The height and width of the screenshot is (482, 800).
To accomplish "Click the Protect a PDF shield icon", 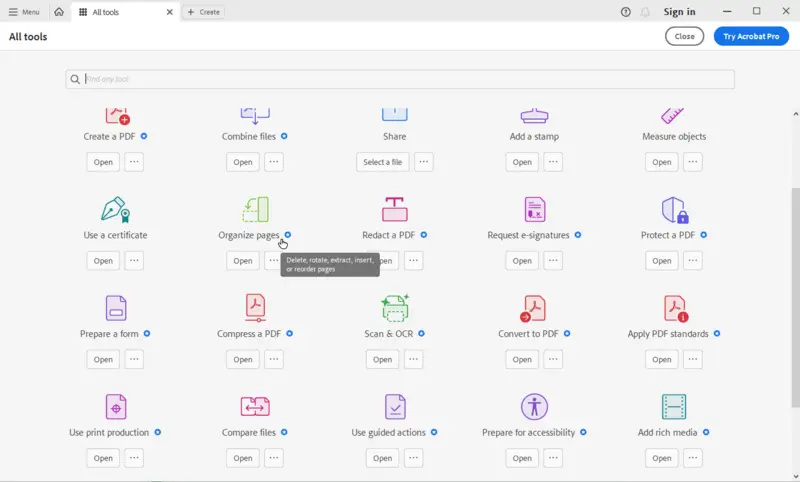I will click(674, 210).
